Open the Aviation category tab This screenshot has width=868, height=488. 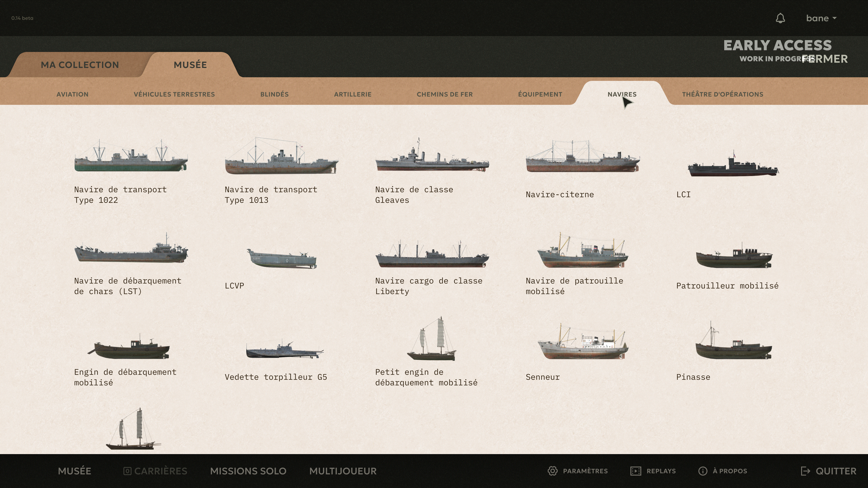(72, 94)
